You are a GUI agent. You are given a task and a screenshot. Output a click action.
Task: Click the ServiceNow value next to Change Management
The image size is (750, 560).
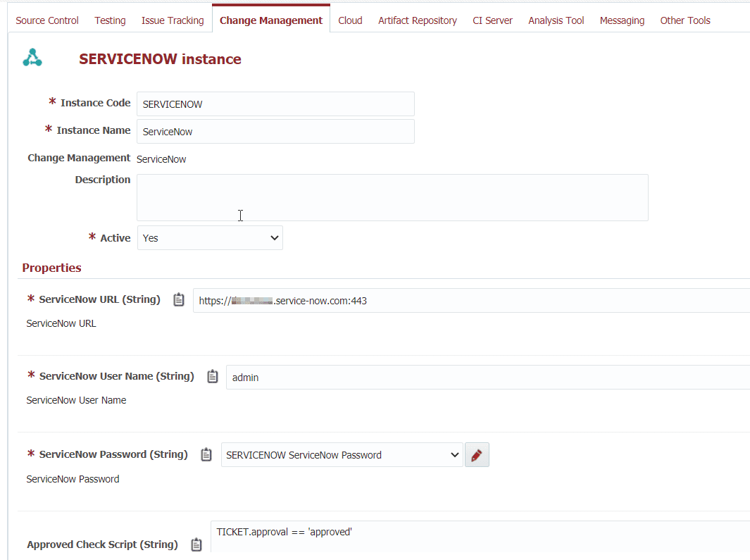point(161,159)
